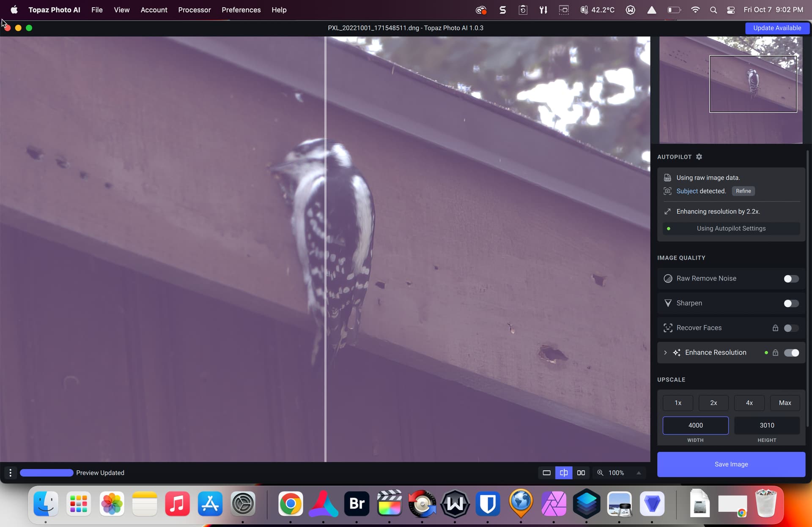Open the Processor menu

tap(194, 10)
